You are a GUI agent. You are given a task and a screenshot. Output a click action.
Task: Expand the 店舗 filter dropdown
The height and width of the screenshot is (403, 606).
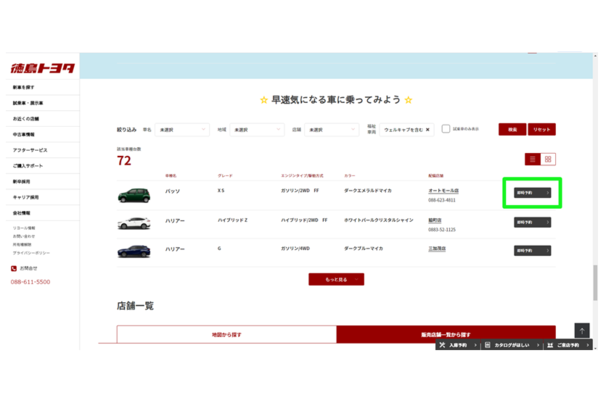(332, 130)
